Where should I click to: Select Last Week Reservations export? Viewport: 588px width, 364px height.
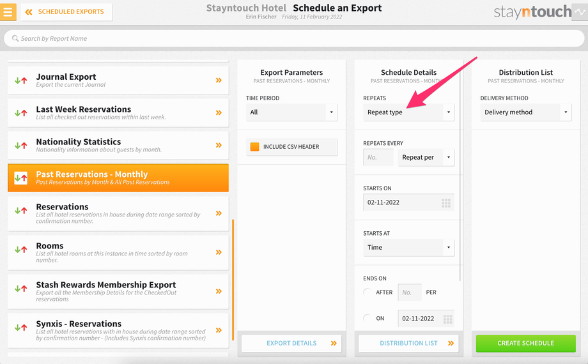118,113
